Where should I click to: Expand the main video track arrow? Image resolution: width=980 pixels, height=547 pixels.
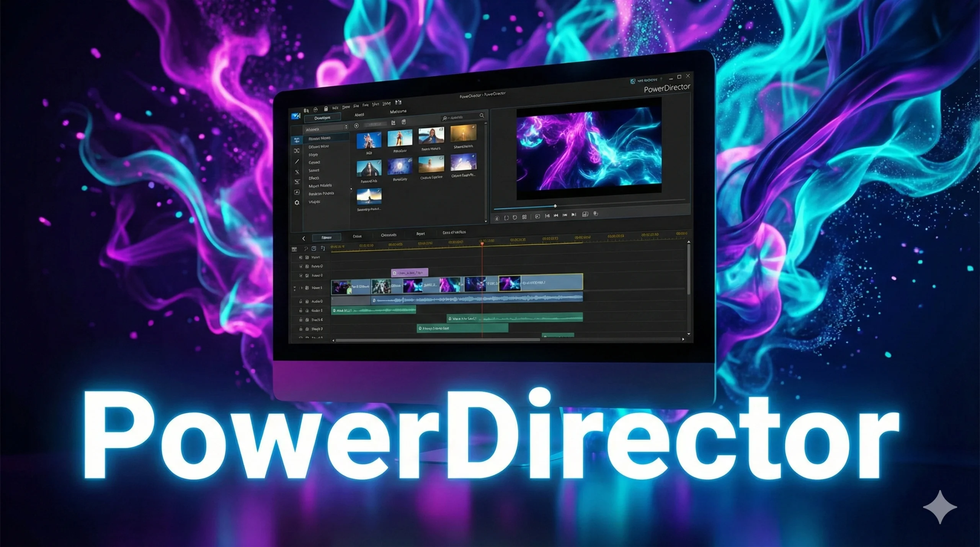[x=301, y=288]
